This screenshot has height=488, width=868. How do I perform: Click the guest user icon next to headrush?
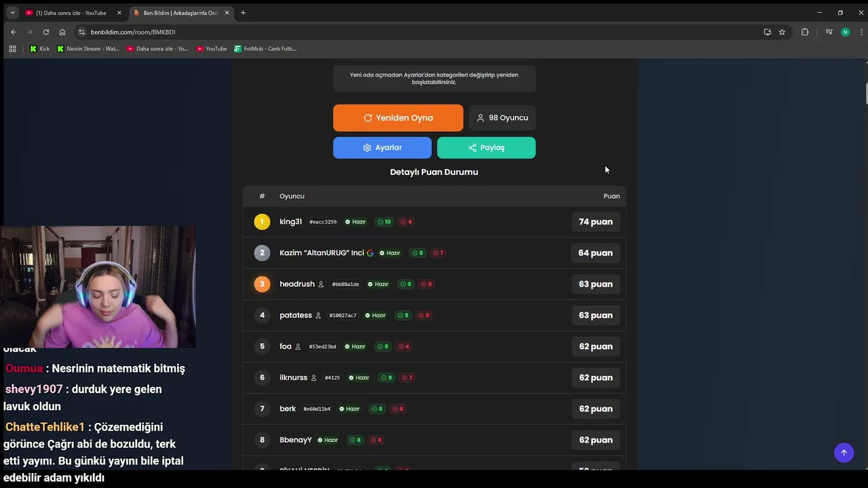coord(321,284)
